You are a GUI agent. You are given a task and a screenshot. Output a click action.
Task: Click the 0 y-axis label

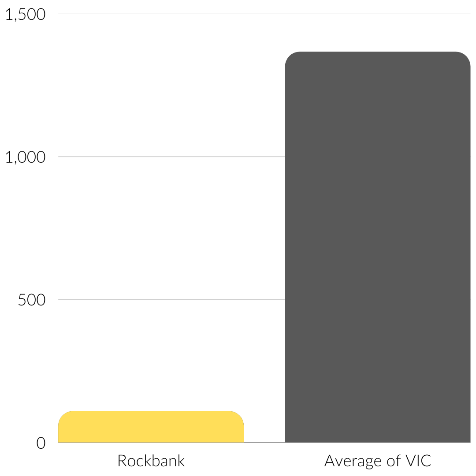[41, 443]
